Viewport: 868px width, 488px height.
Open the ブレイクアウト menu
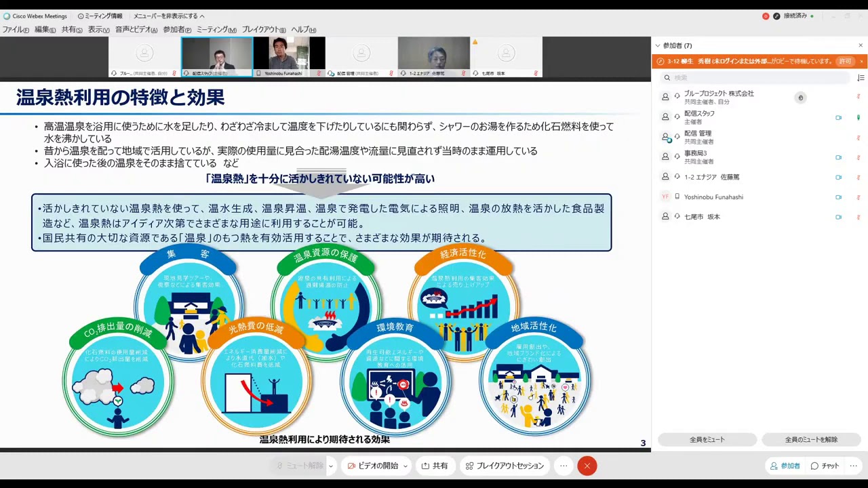(x=264, y=30)
